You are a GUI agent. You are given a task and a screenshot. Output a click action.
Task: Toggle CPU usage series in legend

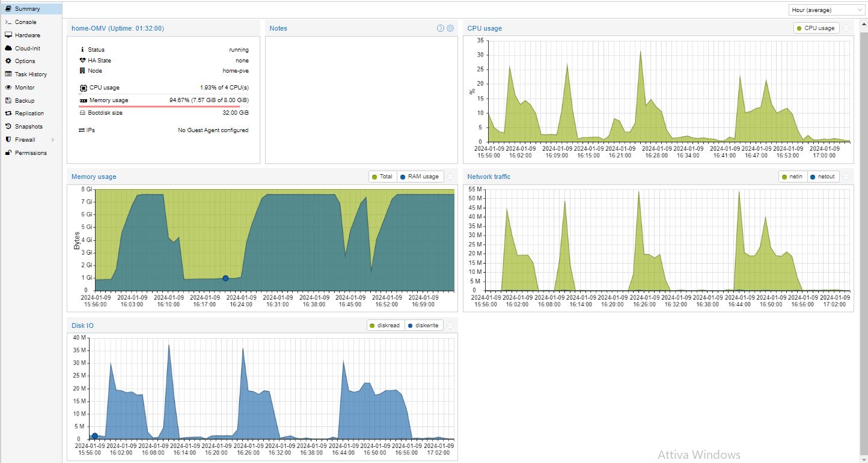coord(816,28)
